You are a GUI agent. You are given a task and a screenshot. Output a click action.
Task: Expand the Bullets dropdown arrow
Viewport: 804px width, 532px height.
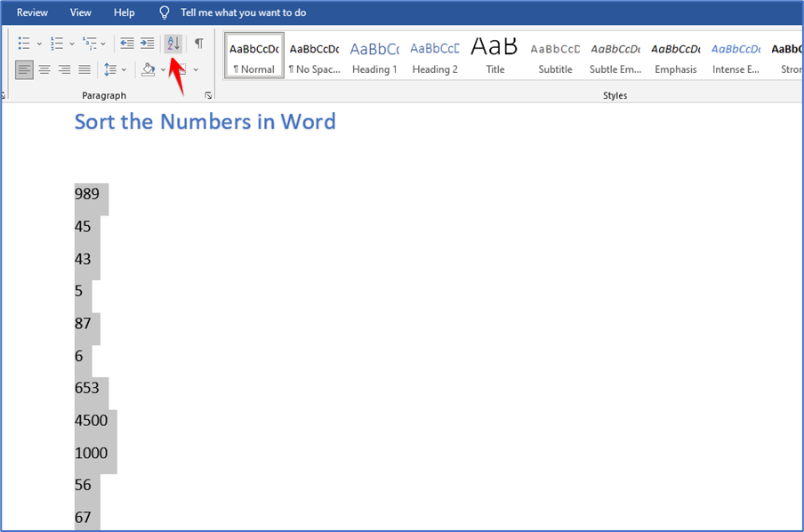pyautogui.click(x=37, y=42)
